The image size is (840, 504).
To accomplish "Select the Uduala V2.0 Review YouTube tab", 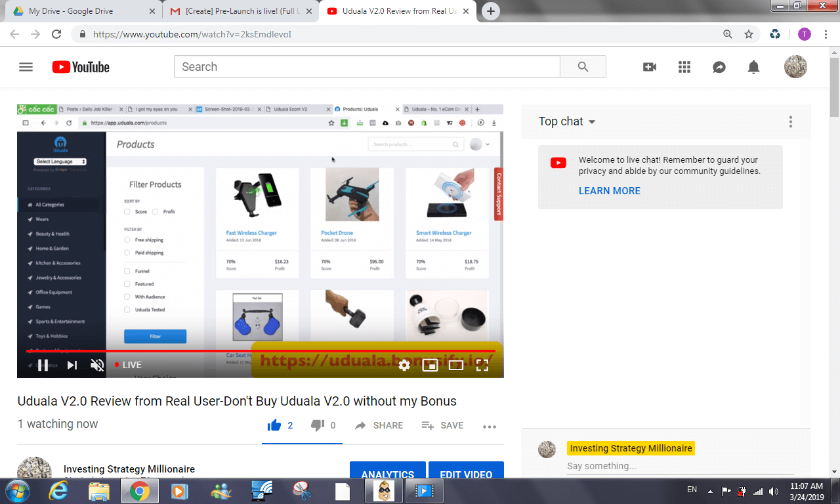I will pos(397,11).
